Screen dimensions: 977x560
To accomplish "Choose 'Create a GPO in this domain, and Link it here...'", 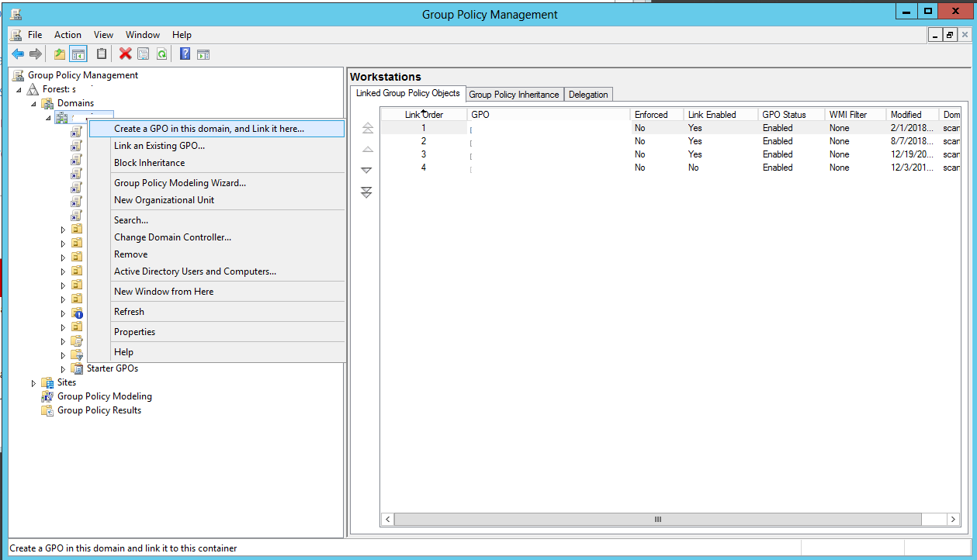I will [217, 129].
